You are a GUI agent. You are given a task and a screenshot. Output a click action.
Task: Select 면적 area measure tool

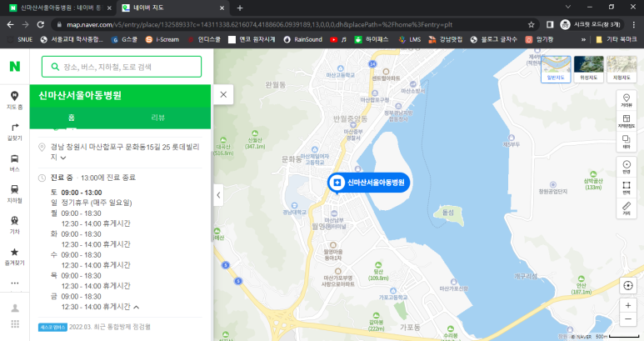pos(627,188)
